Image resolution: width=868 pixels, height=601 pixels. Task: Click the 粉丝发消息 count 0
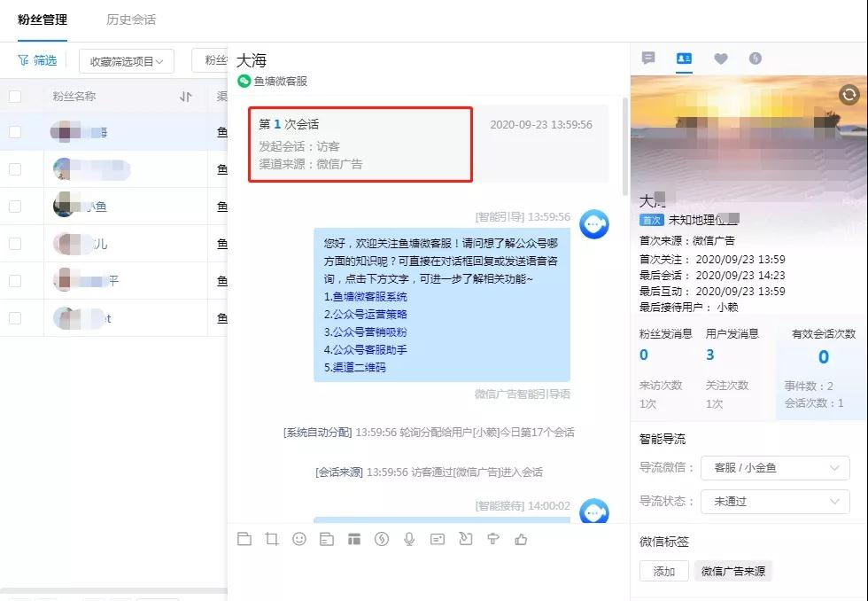point(644,355)
